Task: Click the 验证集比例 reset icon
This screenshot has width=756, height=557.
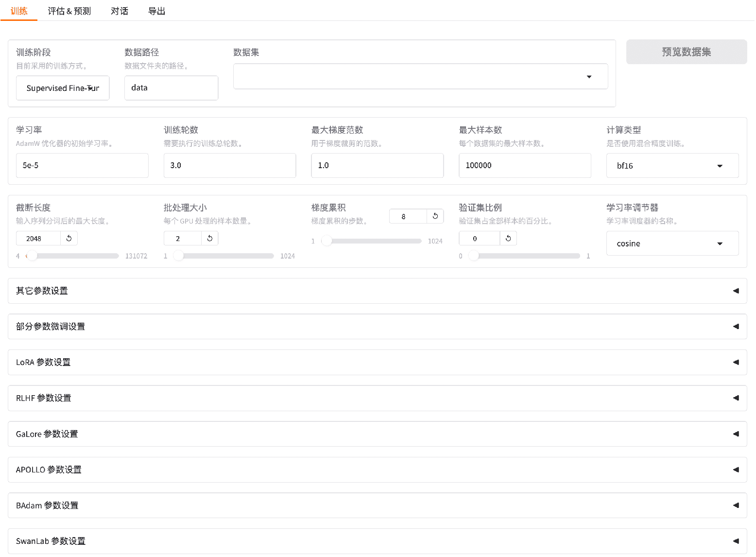Action: point(508,238)
